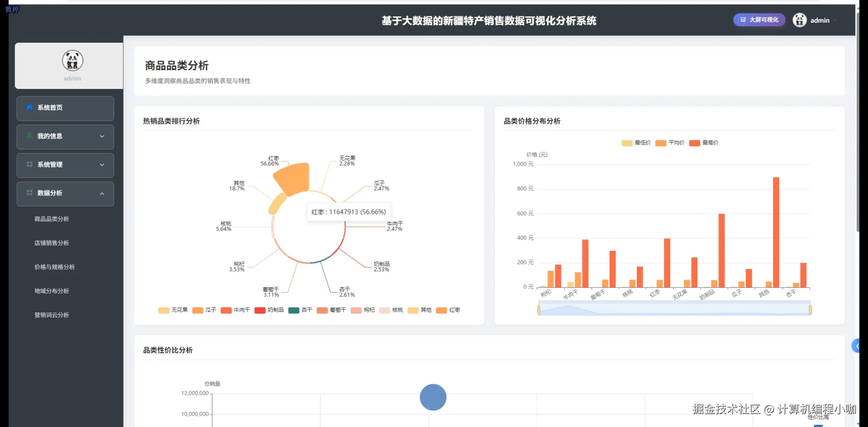The image size is (868, 427).
Task: Click the screen icon in 大屏可视化 button
Action: tap(743, 20)
